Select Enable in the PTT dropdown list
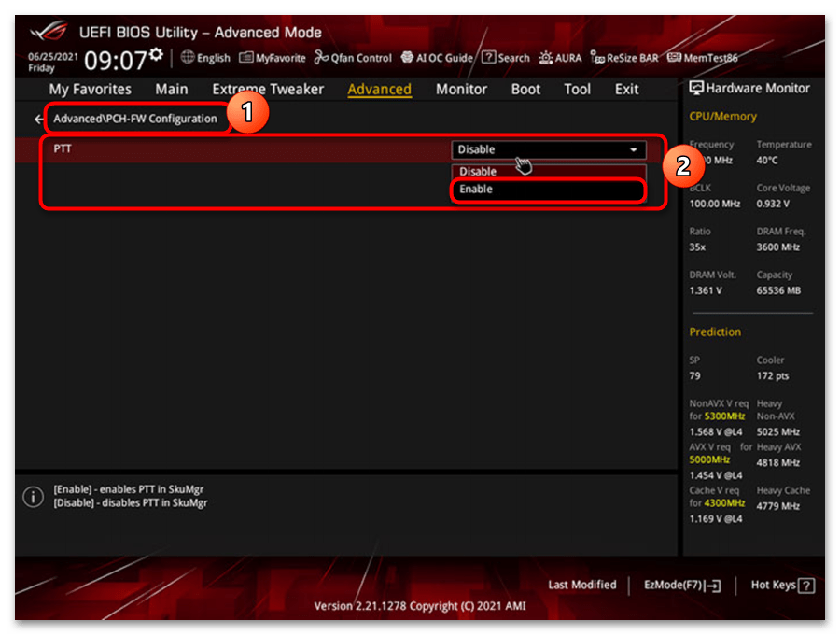Viewport: 840px width, 635px height. [x=549, y=190]
